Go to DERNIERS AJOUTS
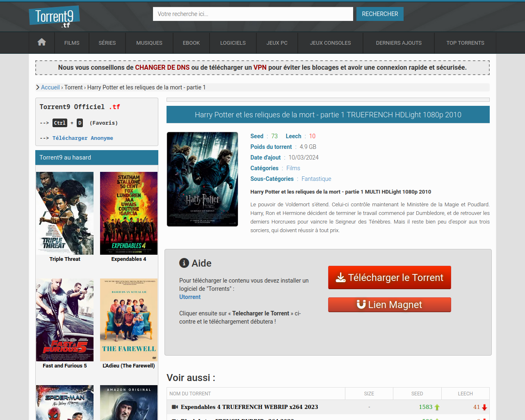The image size is (525, 420). tap(399, 43)
